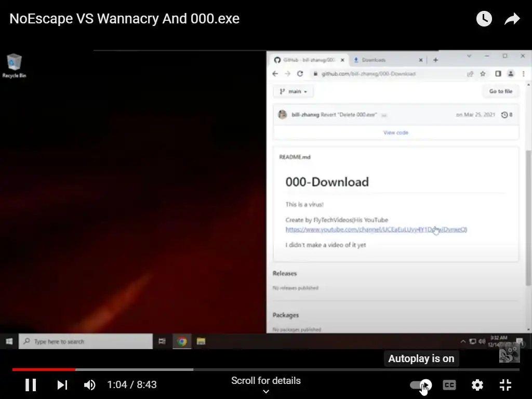This screenshot has height=399, width=532.
Task: Reload the GitHub page
Action: point(300,74)
